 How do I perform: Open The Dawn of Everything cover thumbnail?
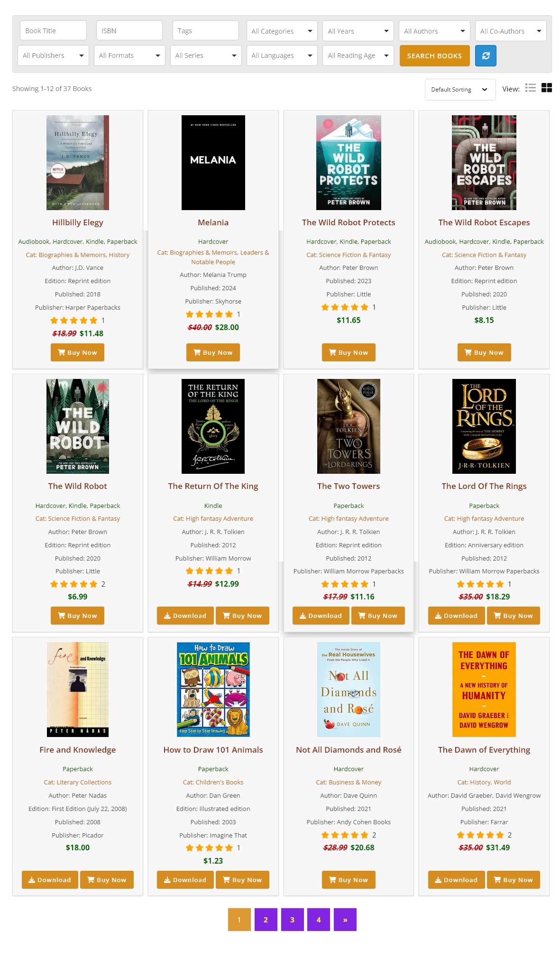pos(484,689)
